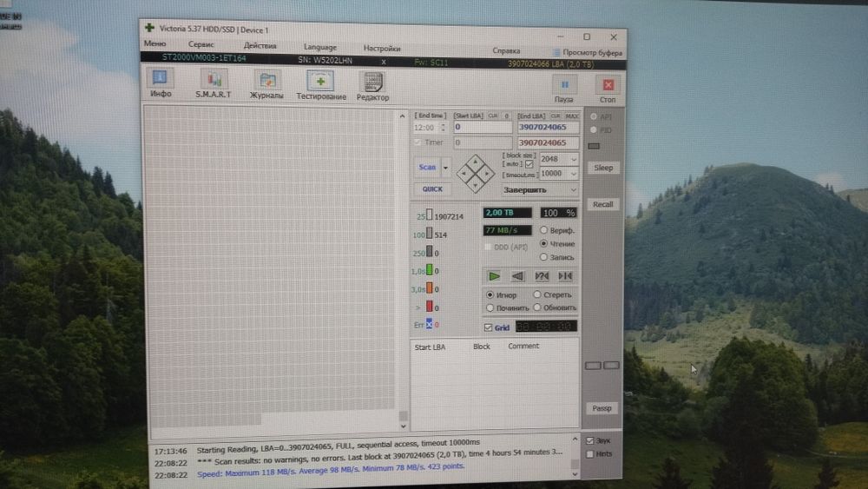Select the Запись write mode
The height and width of the screenshot is (489, 868).
[557, 257]
